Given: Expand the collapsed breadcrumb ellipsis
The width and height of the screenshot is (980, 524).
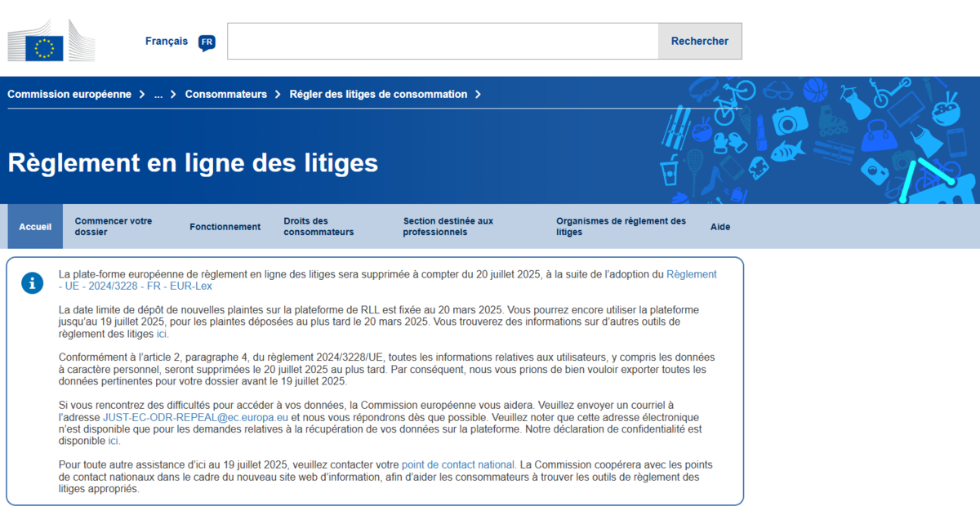Looking at the screenshot, I should (x=158, y=95).
